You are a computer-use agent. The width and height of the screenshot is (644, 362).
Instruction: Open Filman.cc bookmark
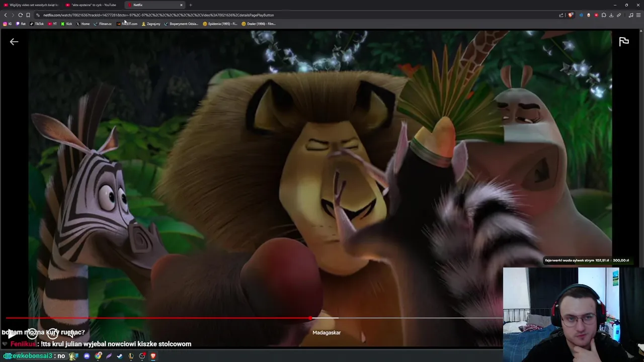point(103,24)
